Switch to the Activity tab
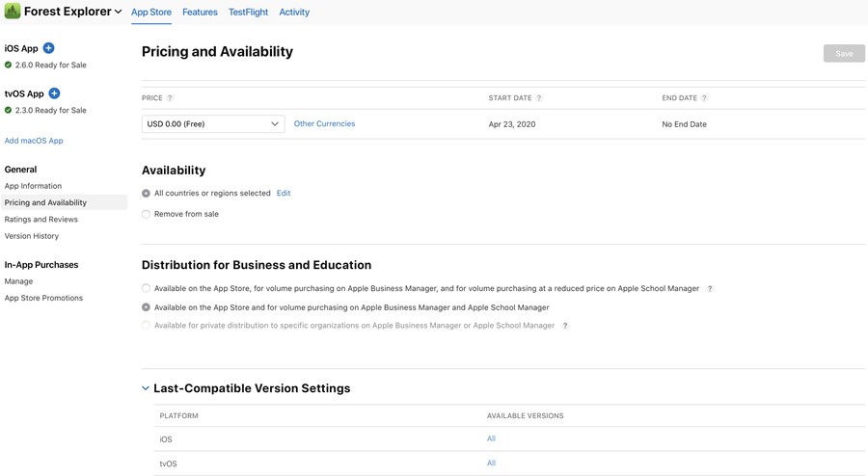The width and height of the screenshot is (868, 476). pyautogui.click(x=294, y=13)
